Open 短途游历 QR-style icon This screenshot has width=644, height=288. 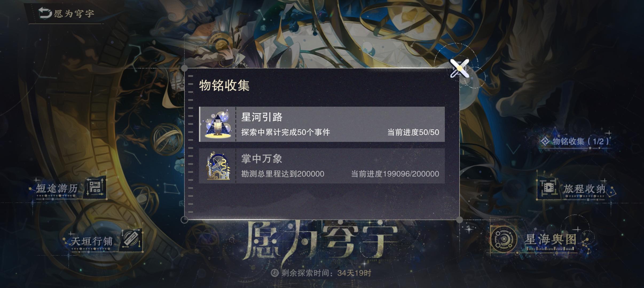pyautogui.click(x=95, y=188)
